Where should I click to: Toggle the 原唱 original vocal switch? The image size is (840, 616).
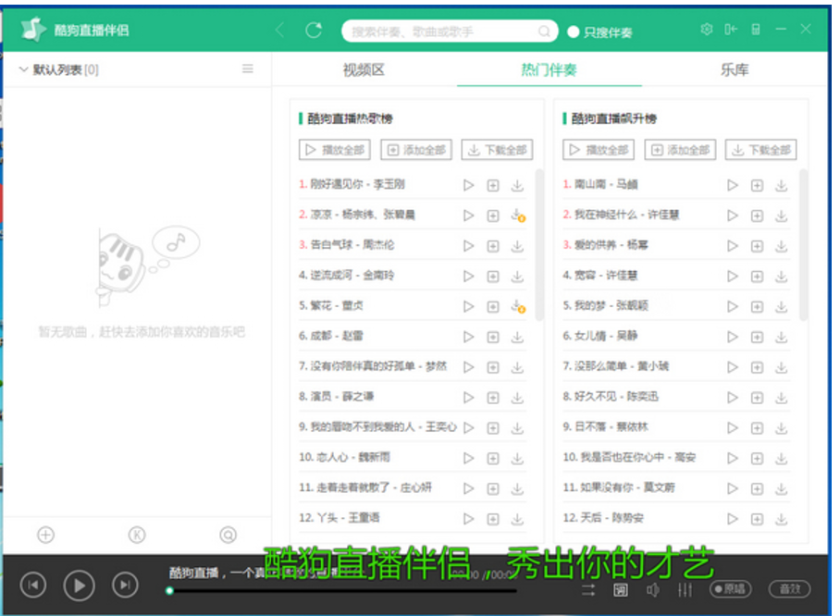(x=730, y=589)
